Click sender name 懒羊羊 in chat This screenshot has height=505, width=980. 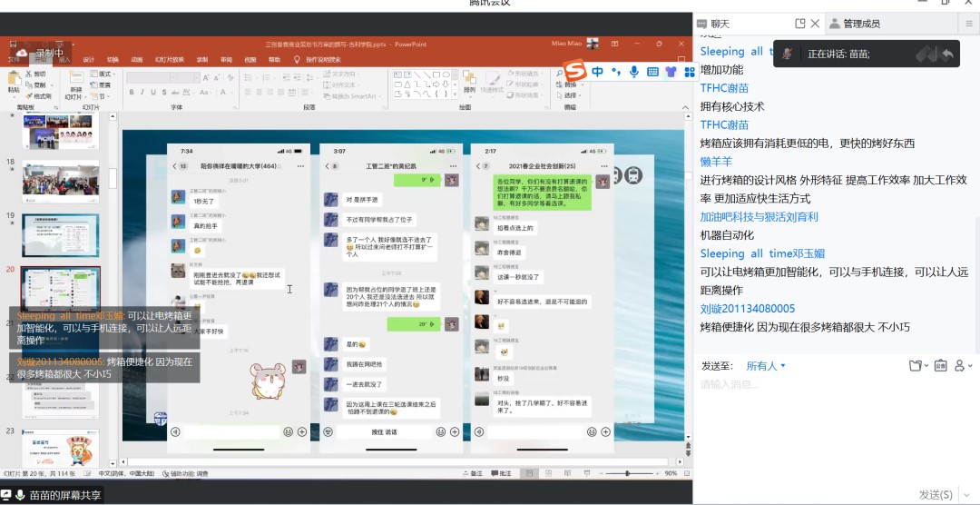click(x=716, y=162)
